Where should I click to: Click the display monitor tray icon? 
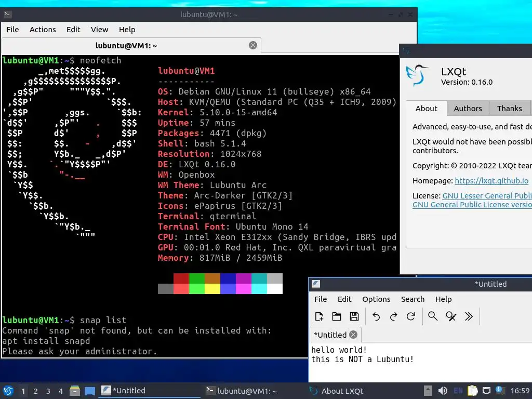coord(486,391)
